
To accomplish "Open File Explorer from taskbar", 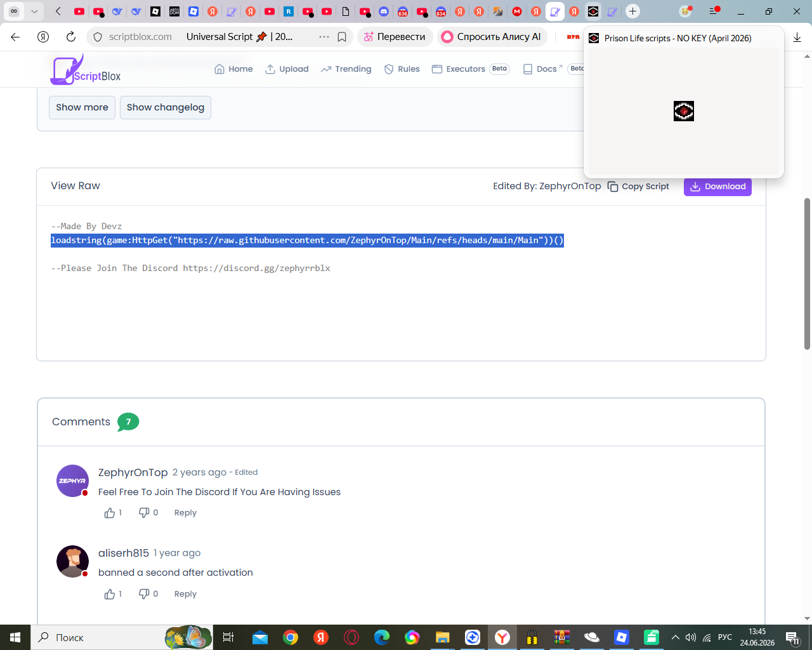I will (442, 637).
